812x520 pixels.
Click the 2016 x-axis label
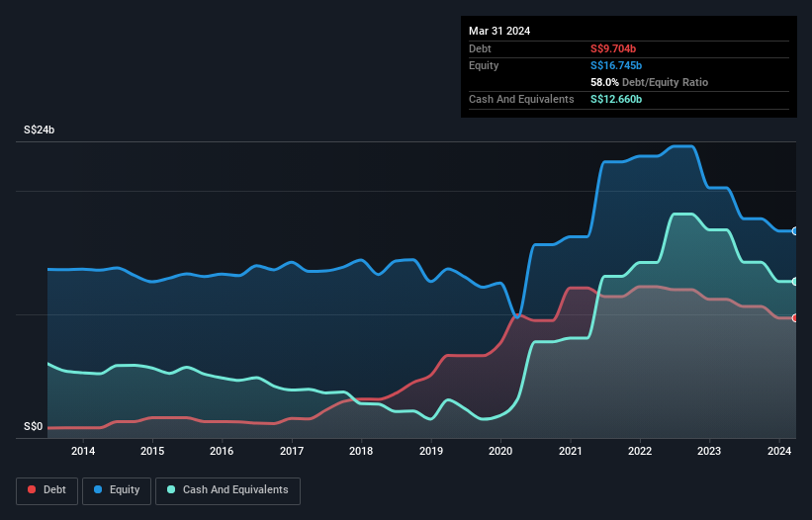tap(222, 451)
